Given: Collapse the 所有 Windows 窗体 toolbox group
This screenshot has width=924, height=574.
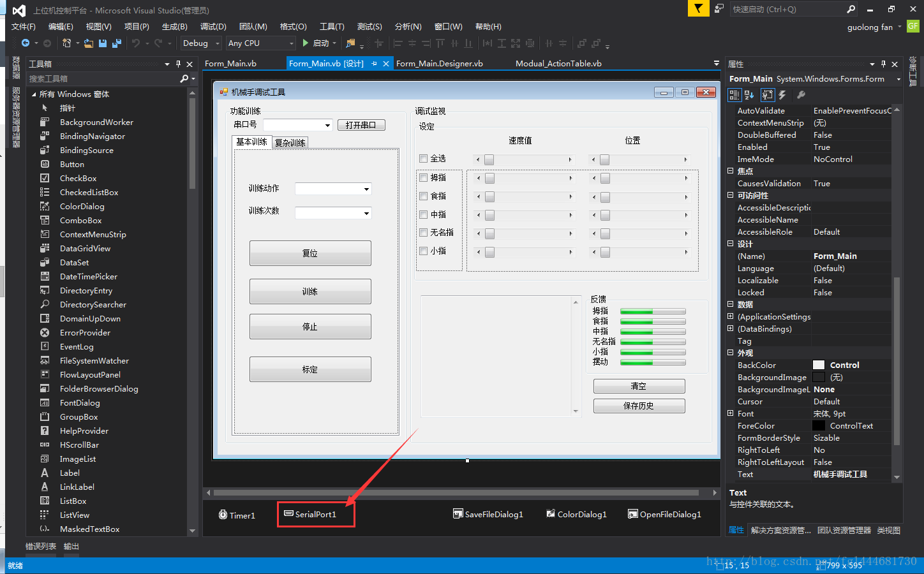Looking at the screenshot, I should [34, 94].
